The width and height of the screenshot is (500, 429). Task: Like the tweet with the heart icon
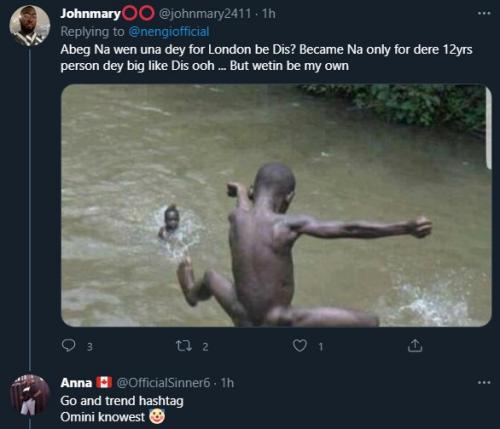[x=300, y=346]
